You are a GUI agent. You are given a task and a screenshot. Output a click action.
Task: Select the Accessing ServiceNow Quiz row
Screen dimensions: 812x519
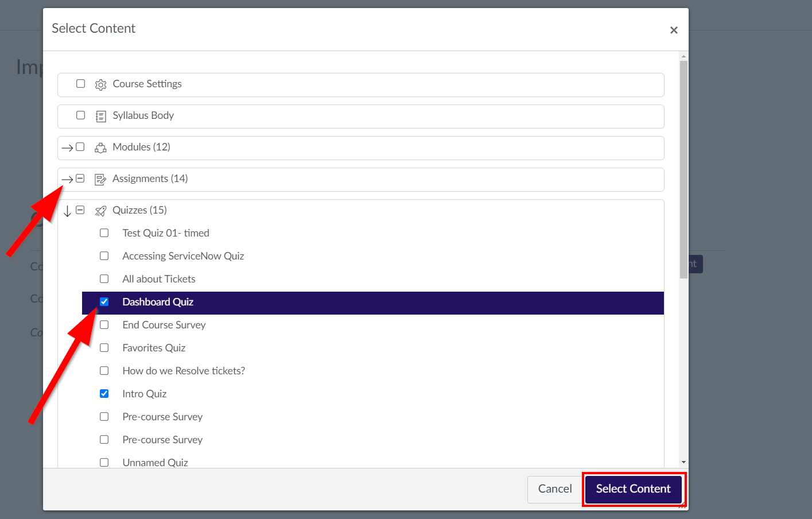click(x=373, y=256)
